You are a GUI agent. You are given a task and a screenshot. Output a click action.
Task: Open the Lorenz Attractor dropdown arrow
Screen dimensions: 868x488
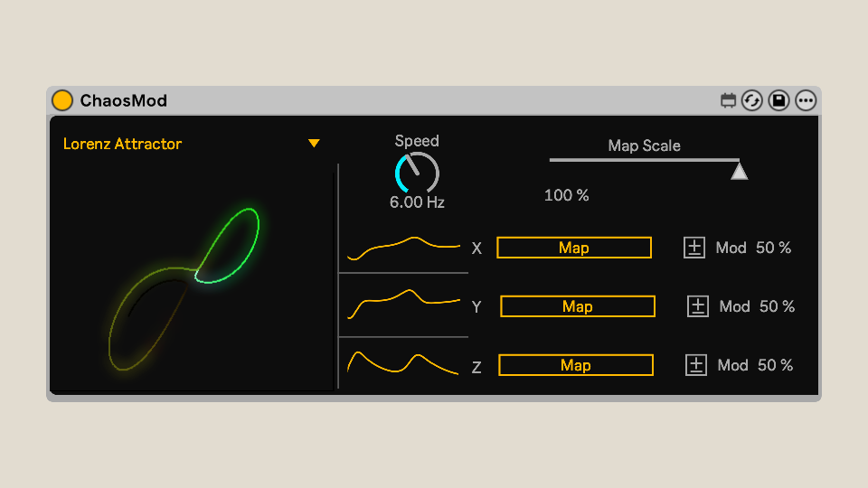click(x=314, y=144)
